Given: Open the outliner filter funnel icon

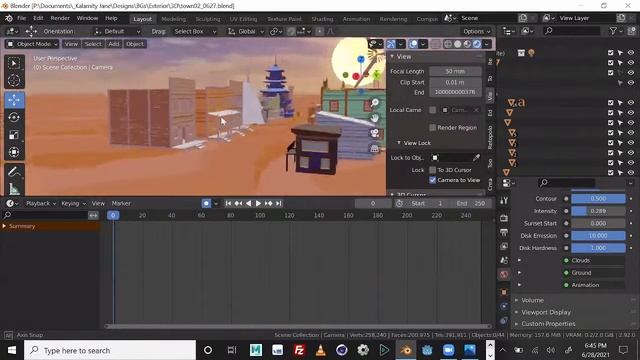Looking at the screenshot, I should point(613,31).
